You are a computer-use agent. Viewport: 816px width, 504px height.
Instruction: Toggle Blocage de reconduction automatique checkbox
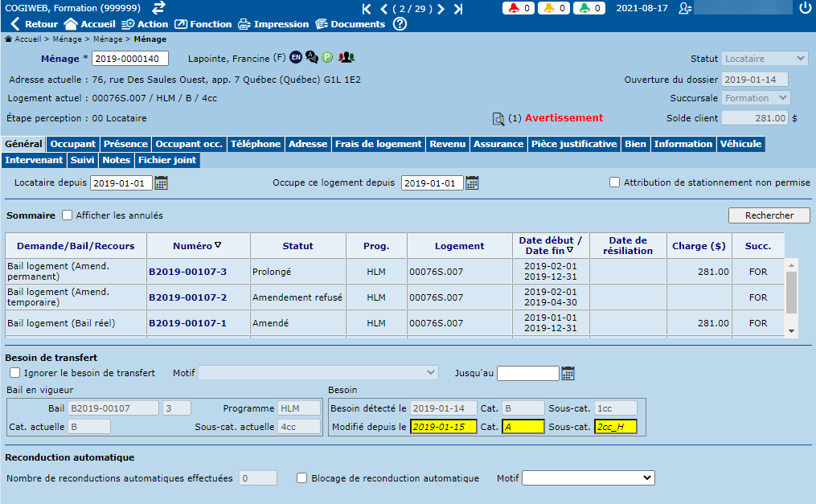[x=302, y=478]
